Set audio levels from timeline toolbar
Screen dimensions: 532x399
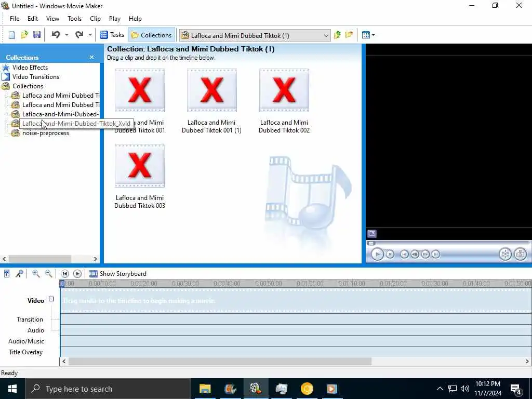(7, 274)
